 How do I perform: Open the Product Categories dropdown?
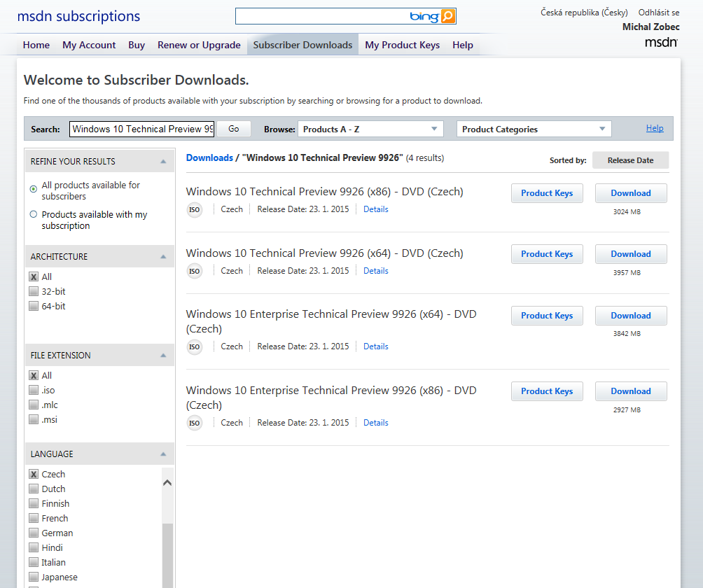(x=534, y=129)
